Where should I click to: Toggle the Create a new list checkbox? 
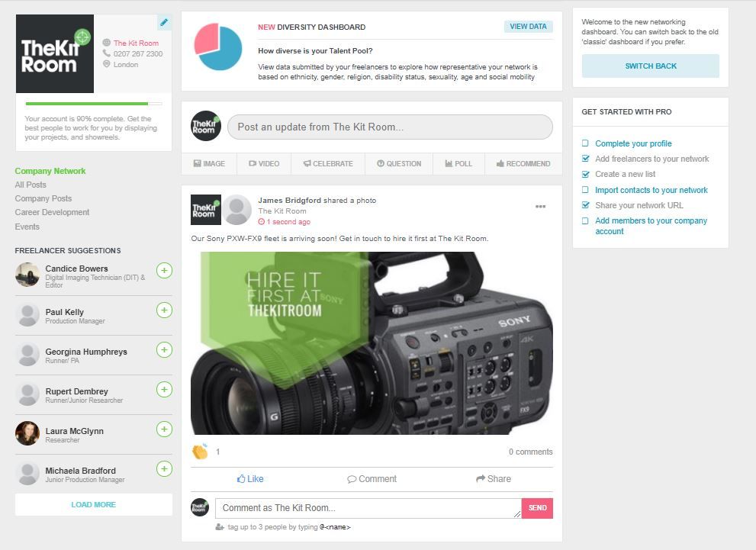point(585,174)
